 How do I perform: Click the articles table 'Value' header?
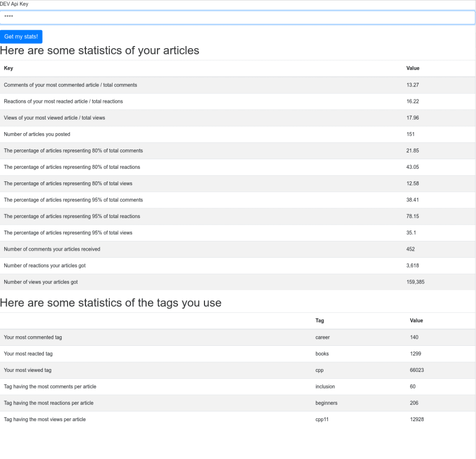coord(413,68)
